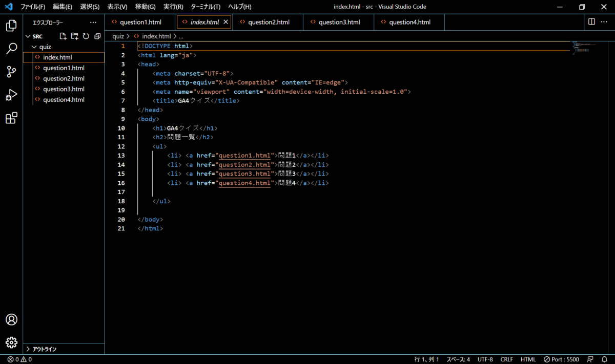The image size is (615, 364).
Task: Place cursor on the <h2>問題一覧</h2> line
Action: coord(182,137)
